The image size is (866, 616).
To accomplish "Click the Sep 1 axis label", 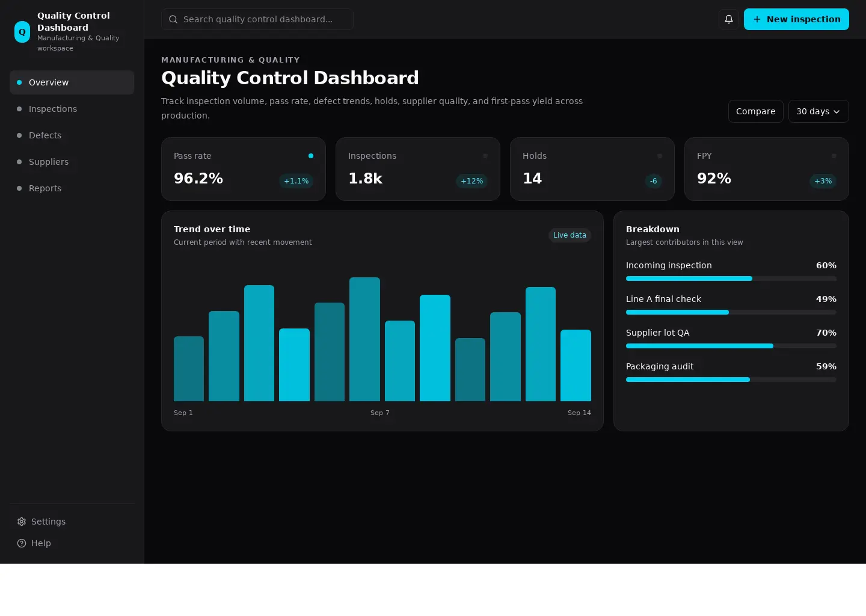I will click(183, 413).
